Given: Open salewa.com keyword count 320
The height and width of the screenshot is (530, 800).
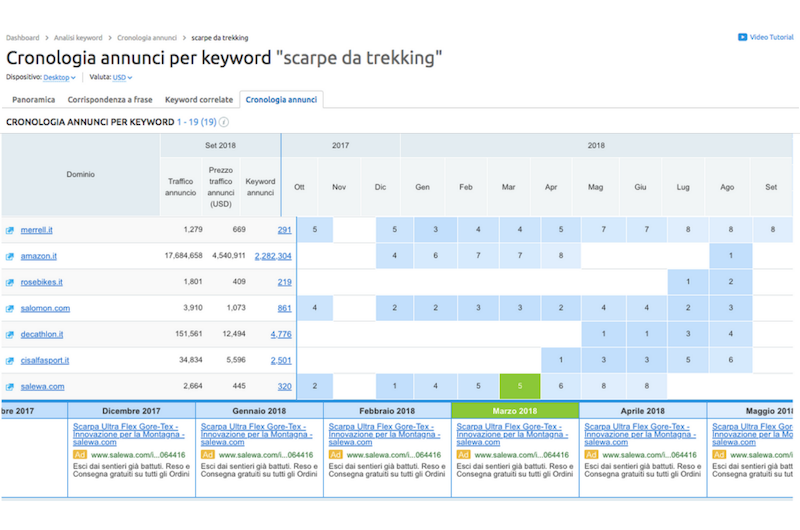Looking at the screenshot, I should click(284, 386).
